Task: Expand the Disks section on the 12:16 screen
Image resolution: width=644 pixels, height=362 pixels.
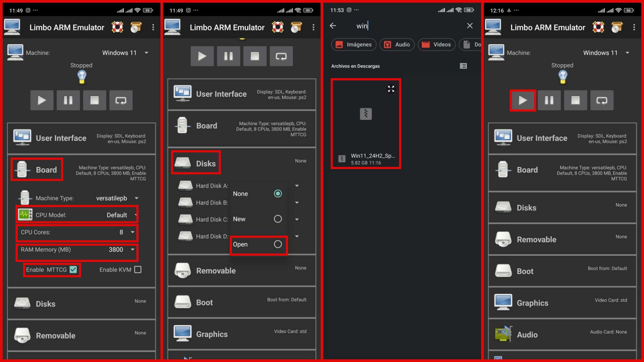Action: [562, 208]
